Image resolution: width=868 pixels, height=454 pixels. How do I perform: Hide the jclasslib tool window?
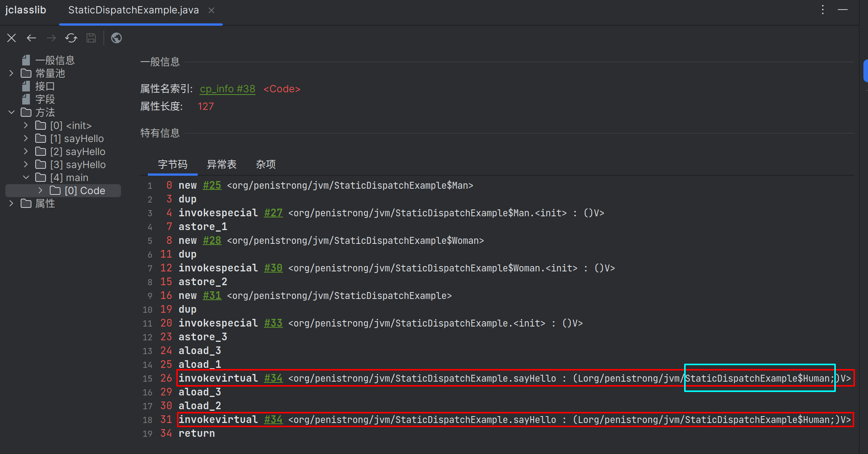[x=843, y=10]
